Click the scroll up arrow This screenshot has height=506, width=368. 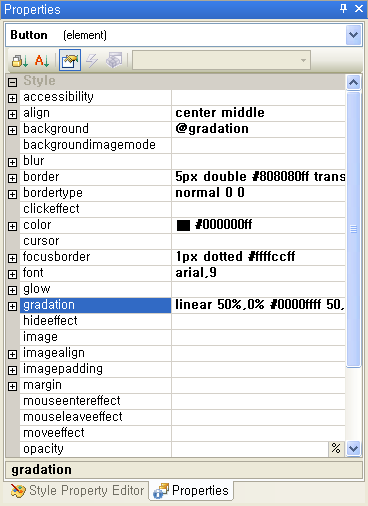pyautogui.click(x=353, y=82)
